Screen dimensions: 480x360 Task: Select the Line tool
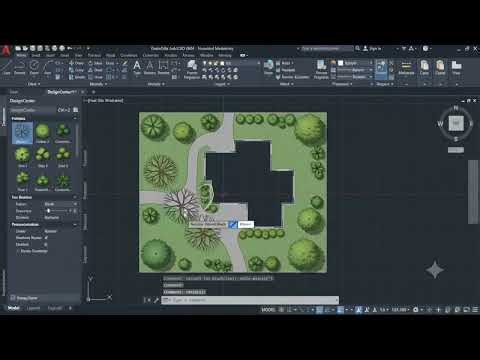(x=7, y=67)
